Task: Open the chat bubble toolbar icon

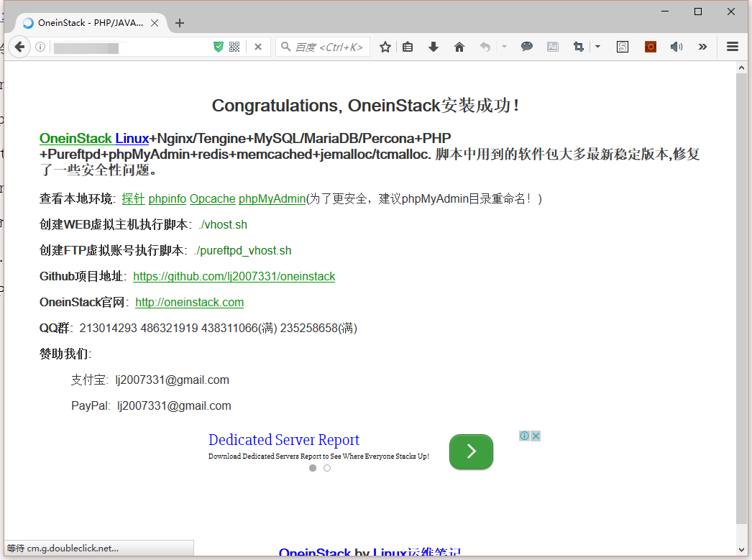Action: 526,47
